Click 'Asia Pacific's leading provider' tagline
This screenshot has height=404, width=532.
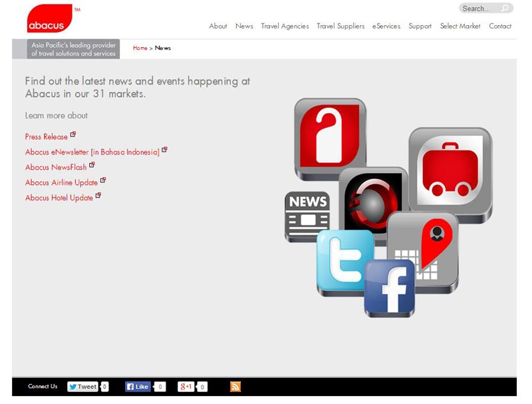tap(74, 49)
